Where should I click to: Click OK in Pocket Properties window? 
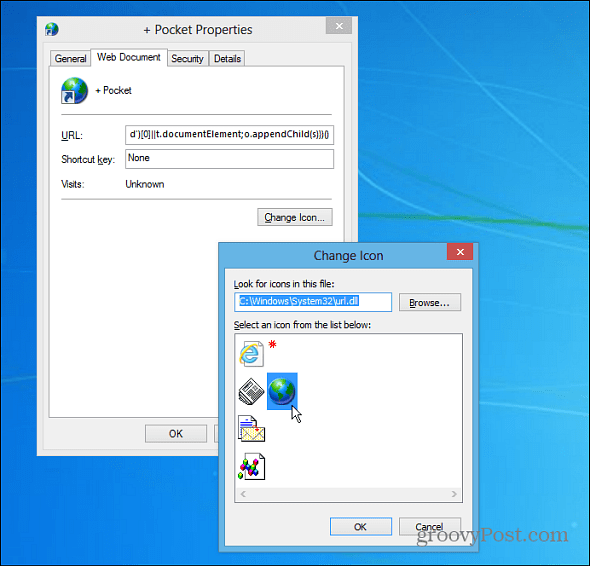(176, 434)
